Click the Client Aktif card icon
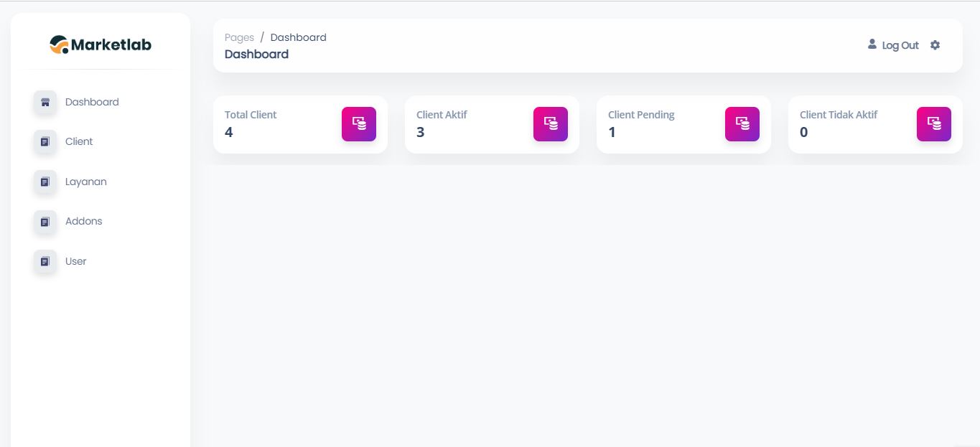This screenshot has width=980, height=447. click(x=551, y=124)
